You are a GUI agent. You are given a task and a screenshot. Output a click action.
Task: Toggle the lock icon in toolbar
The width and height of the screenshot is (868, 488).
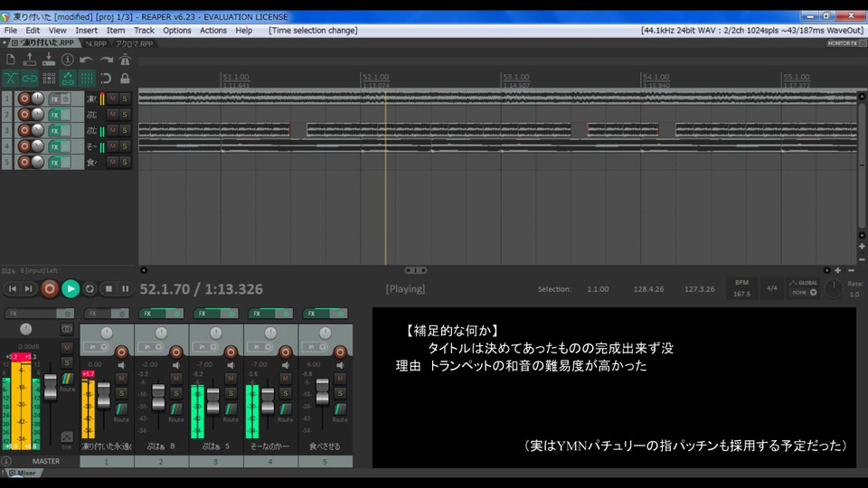(125, 79)
